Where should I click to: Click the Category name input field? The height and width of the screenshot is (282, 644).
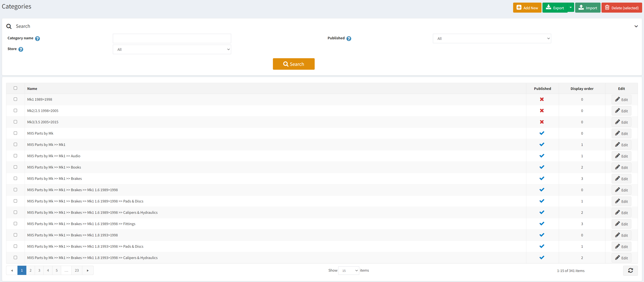click(x=172, y=38)
